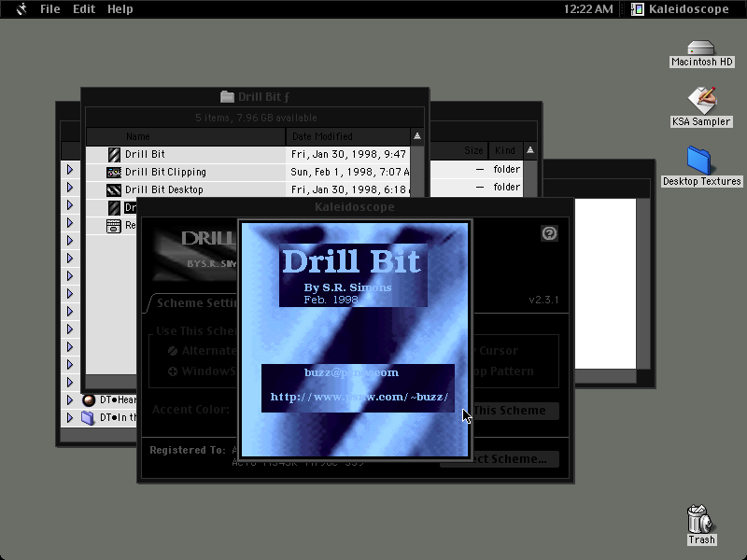Click the Drill Bit ƒ vertical scrollbar
Screen dimensions: 747x560
[417, 172]
